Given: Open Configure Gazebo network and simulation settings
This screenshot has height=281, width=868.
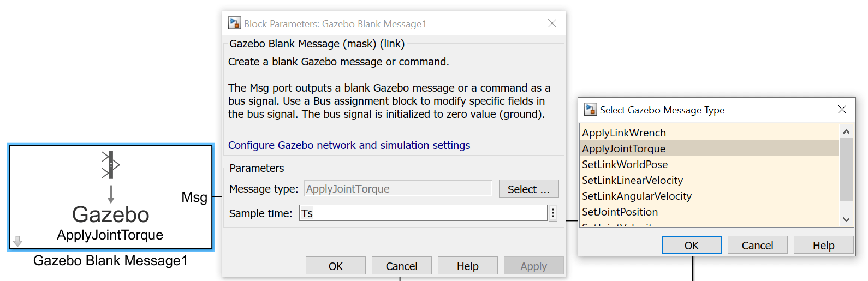Looking at the screenshot, I should pos(349,145).
